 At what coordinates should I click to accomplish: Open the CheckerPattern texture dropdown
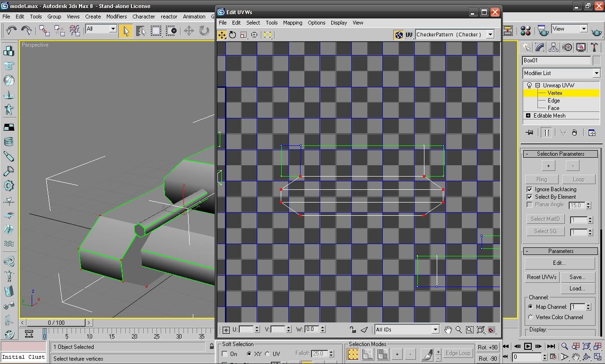click(x=490, y=34)
